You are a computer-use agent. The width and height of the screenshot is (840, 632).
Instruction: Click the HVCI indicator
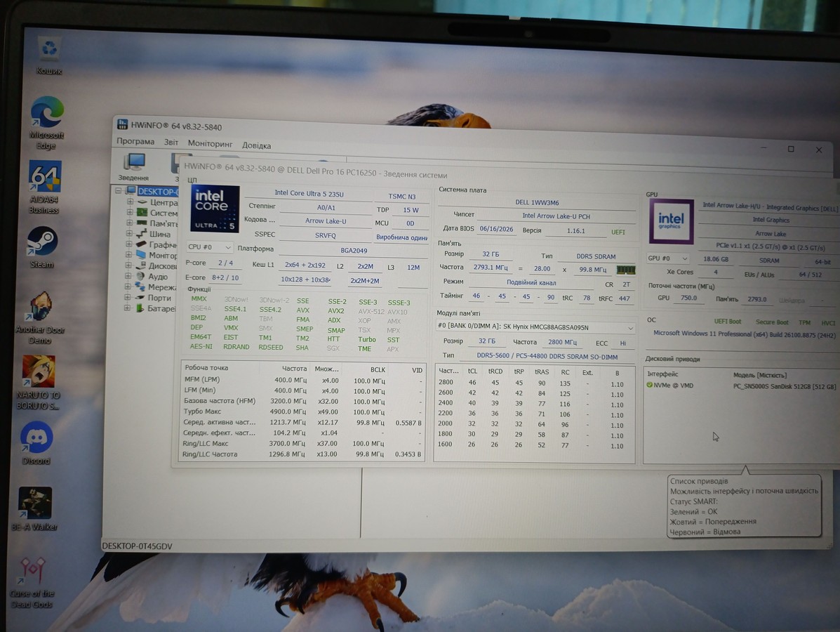[x=828, y=323]
